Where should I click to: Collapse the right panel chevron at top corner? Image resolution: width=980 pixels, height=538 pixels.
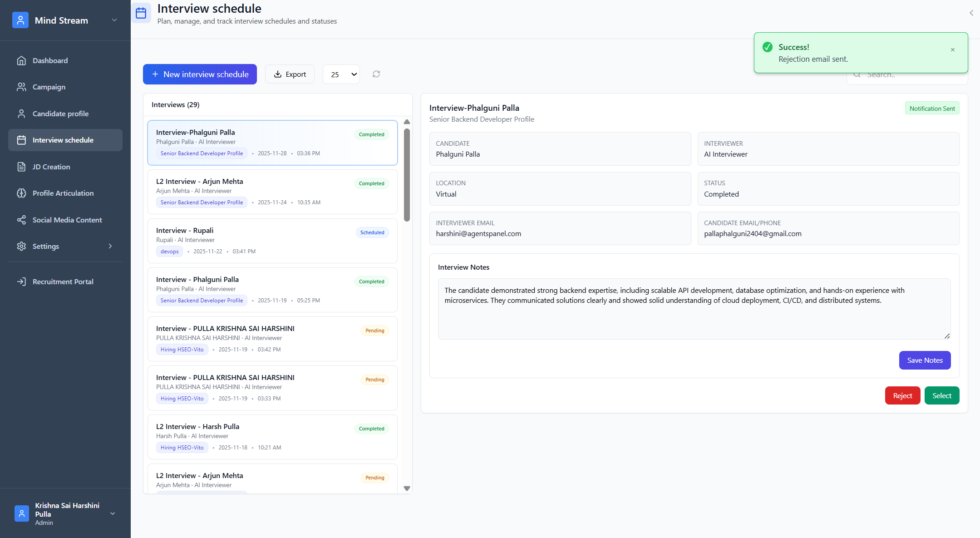(971, 13)
